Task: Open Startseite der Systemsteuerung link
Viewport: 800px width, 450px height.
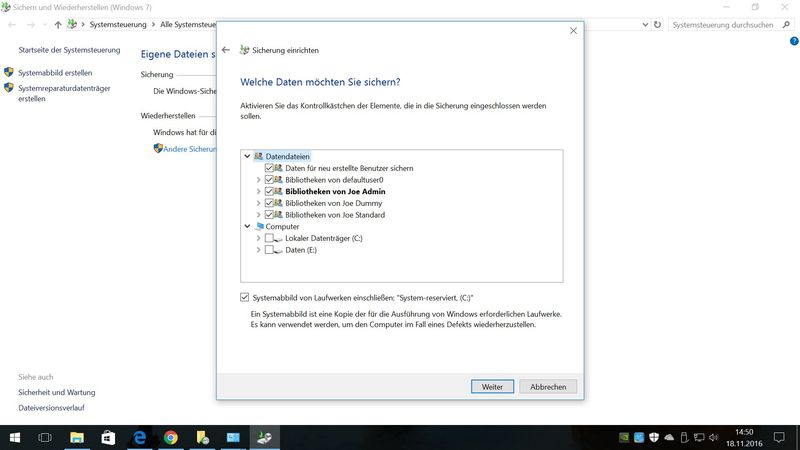Action: (x=69, y=50)
